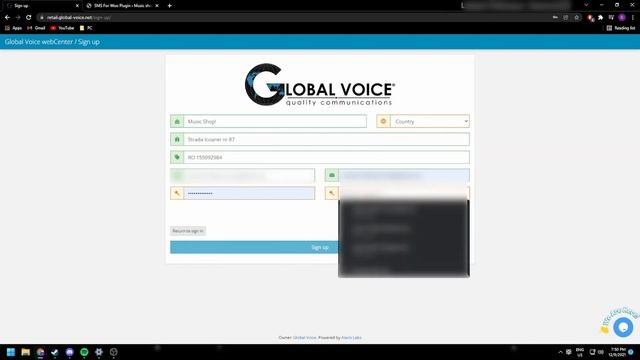Viewport: 640px width, 360px height.
Task: Go forward in browser history
Action: (18, 18)
